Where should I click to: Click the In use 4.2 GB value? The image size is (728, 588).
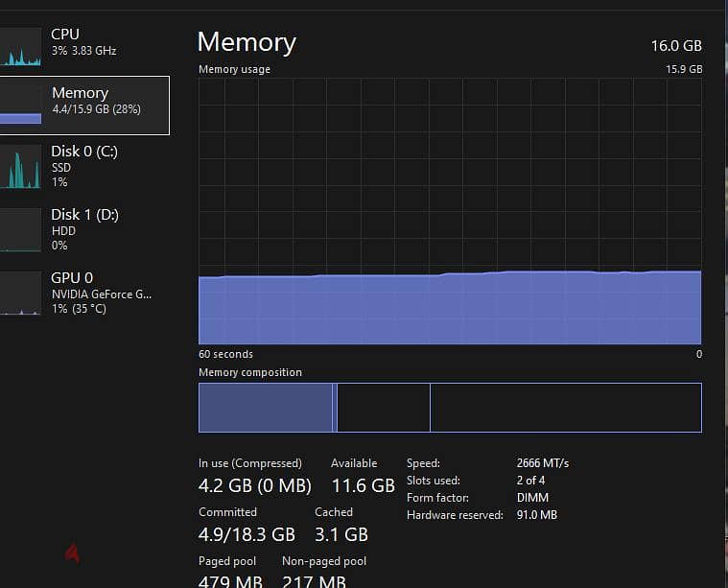coord(254,485)
